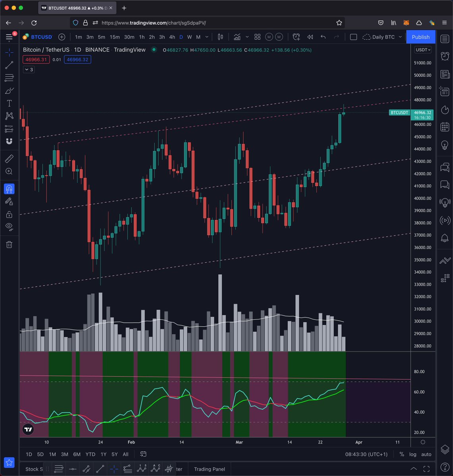Open the alerts panel alarm clock icon

point(445,56)
